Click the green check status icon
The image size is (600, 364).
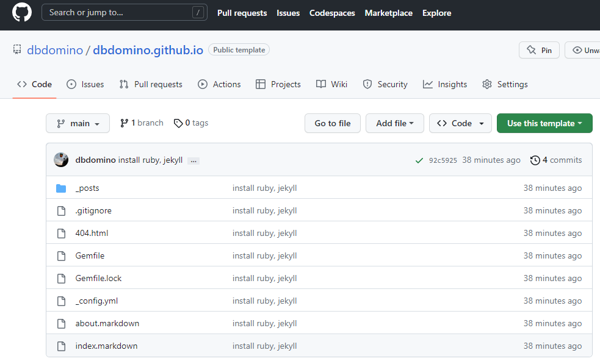[419, 160]
